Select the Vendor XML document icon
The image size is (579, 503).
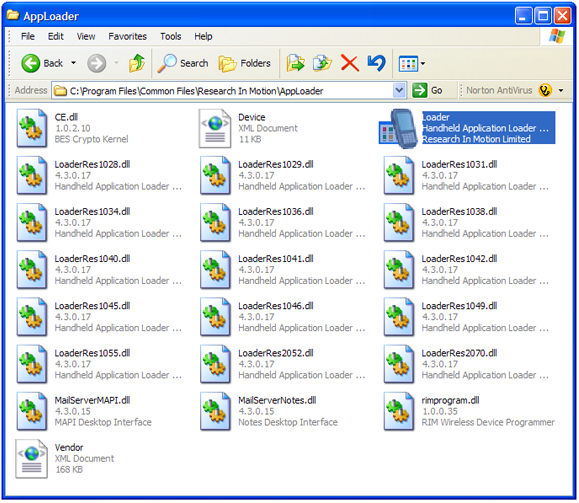[x=32, y=459]
